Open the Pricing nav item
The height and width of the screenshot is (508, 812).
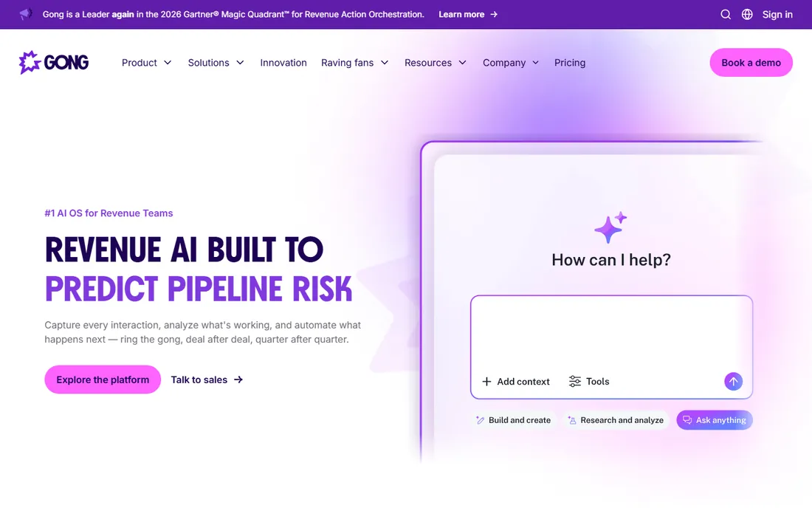coord(570,63)
